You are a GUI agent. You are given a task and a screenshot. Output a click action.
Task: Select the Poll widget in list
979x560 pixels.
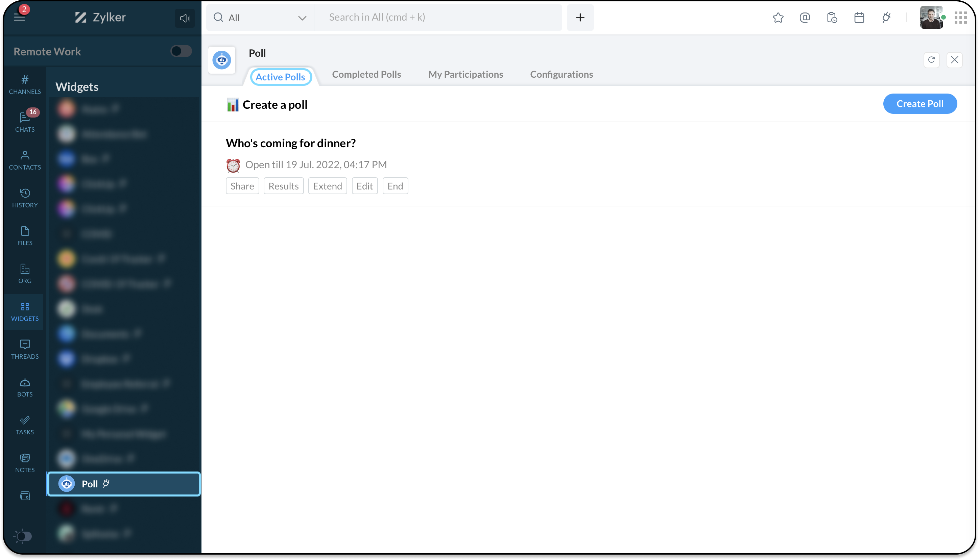click(x=123, y=484)
